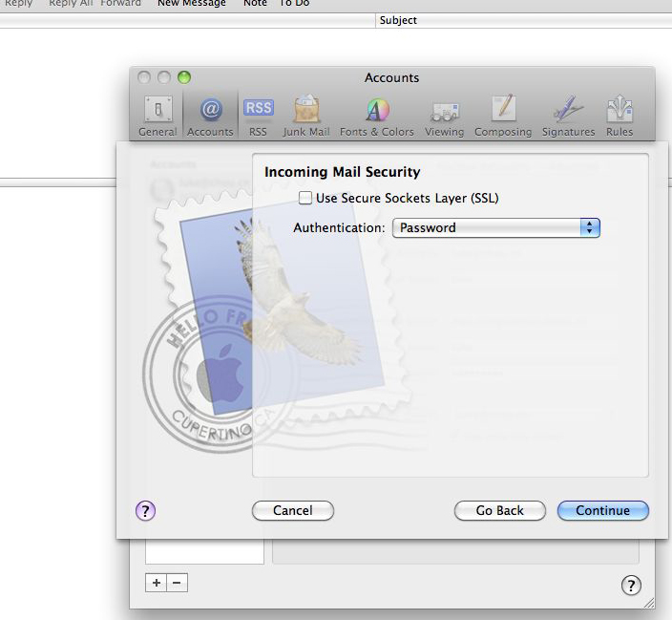Viewport: 672px width, 620px height.
Task: Open Junk Mail preferences
Action: click(306, 116)
